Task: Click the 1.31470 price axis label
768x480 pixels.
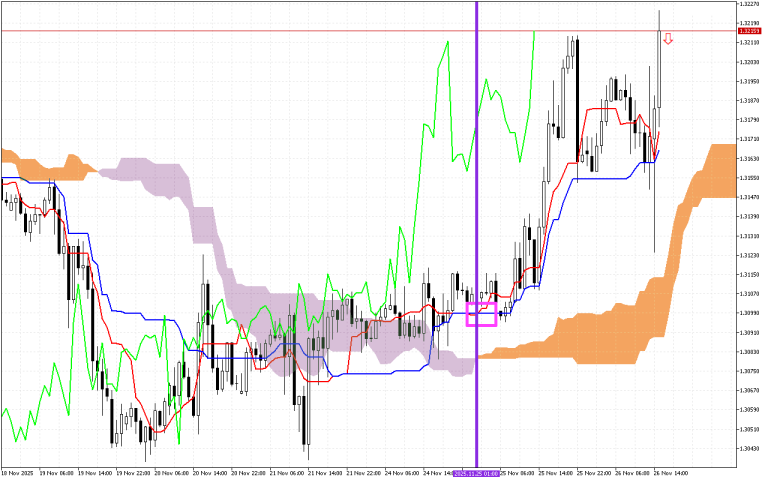Action: coord(749,197)
